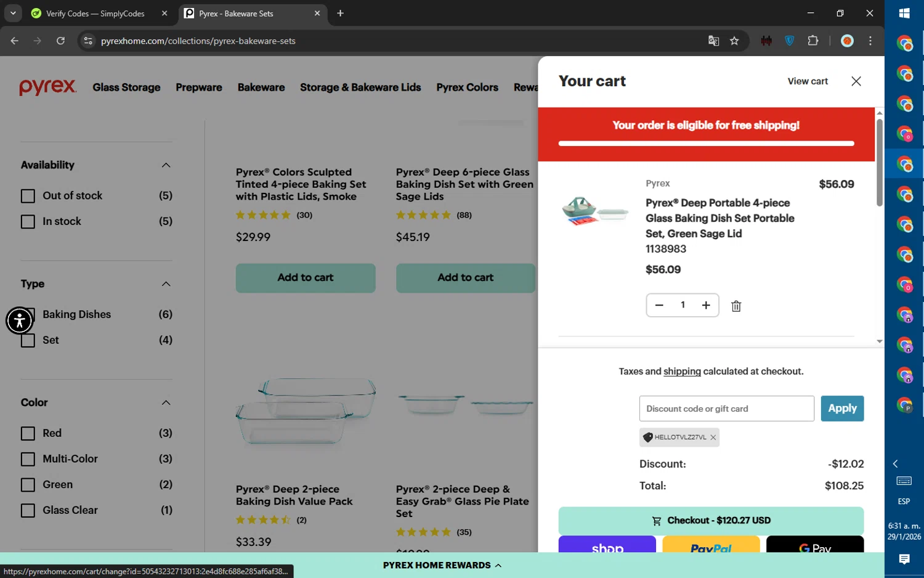The image size is (924, 578).
Task: Open the blue shield extension icon
Action: [790, 41]
